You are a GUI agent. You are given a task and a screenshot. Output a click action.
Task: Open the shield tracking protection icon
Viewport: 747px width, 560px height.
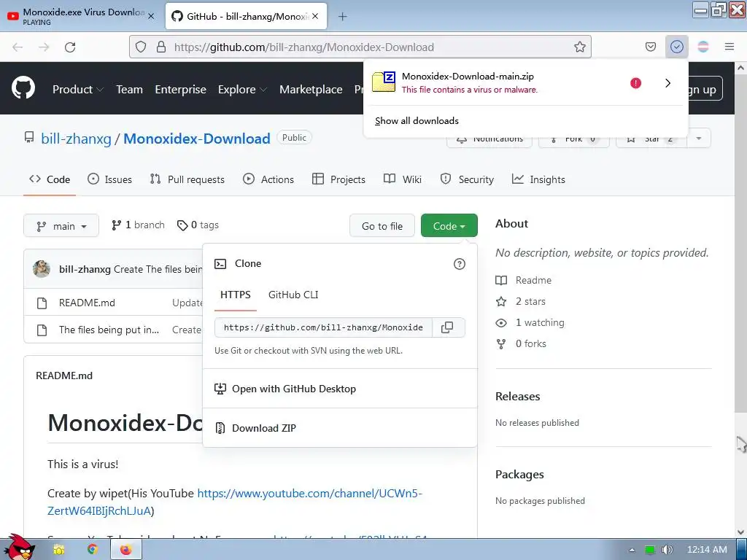tap(141, 47)
